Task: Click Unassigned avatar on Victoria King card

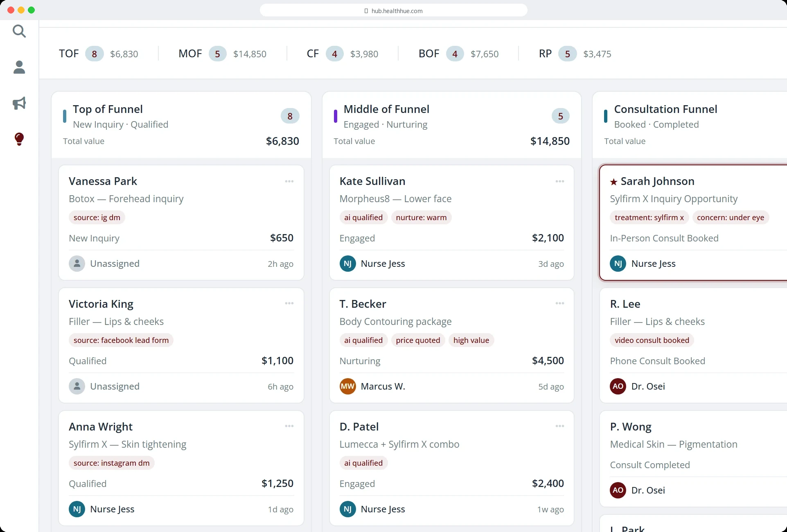Action: click(77, 386)
